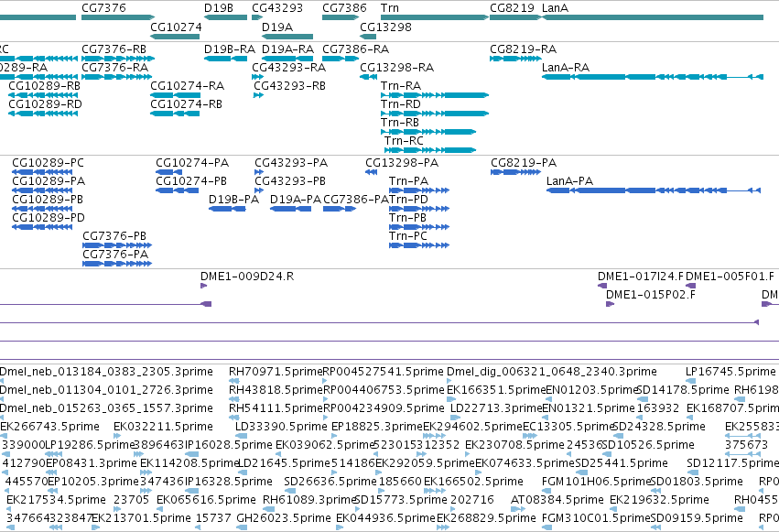Select the D19B-RA transcript label
This screenshot has height=532, width=779.
[x=230, y=49]
